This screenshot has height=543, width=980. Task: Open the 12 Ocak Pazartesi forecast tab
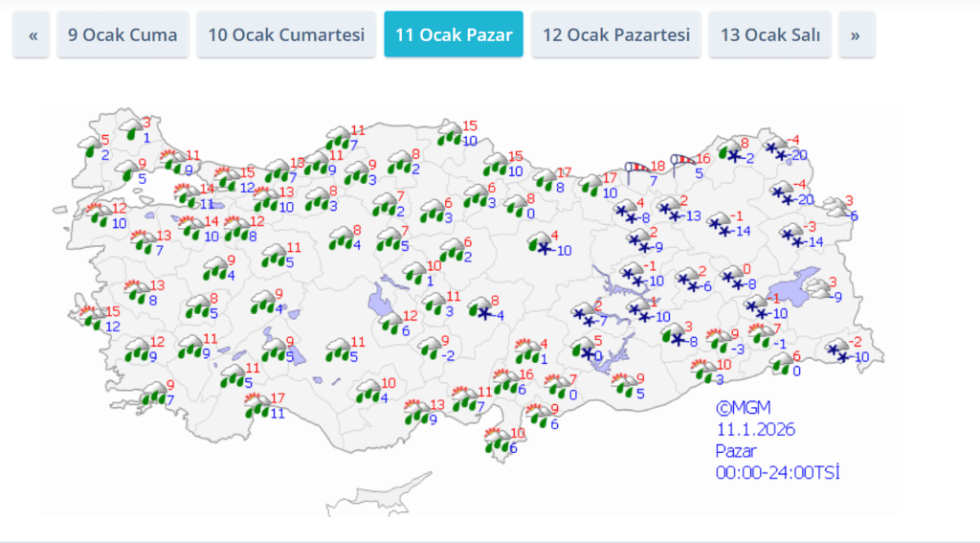coord(616,34)
